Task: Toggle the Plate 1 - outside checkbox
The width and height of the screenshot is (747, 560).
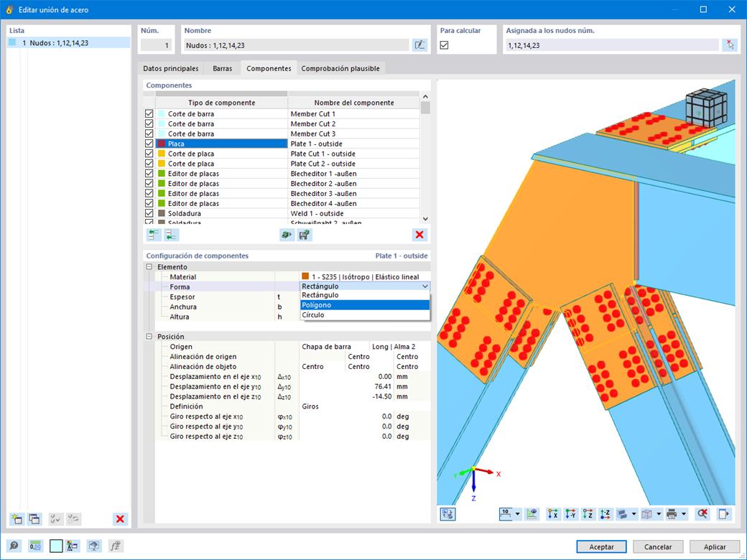Action: coord(149,144)
